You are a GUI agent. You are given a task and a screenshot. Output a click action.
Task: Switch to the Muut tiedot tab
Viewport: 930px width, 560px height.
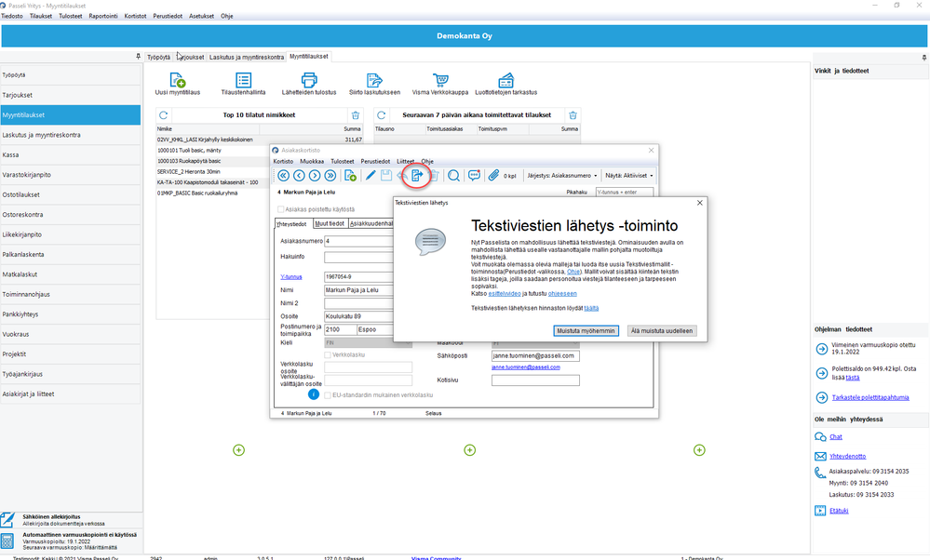tap(330, 223)
